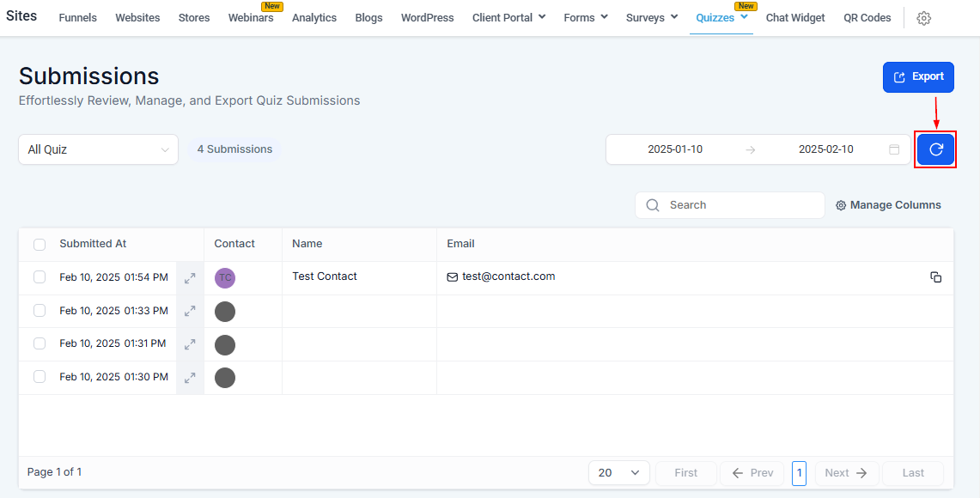
Task: Open the settings gear in top navigation
Action: (924, 18)
